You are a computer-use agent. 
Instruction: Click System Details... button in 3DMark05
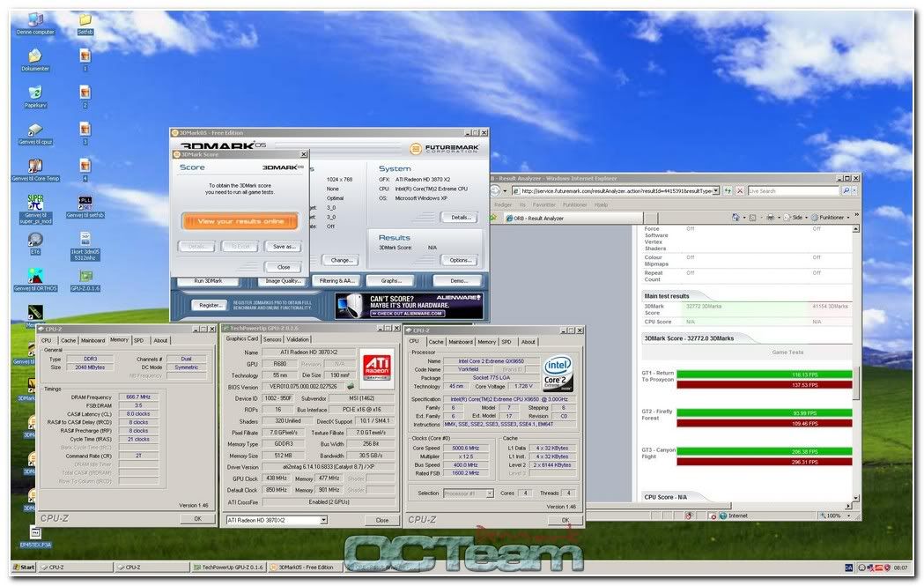(x=460, y=217)
